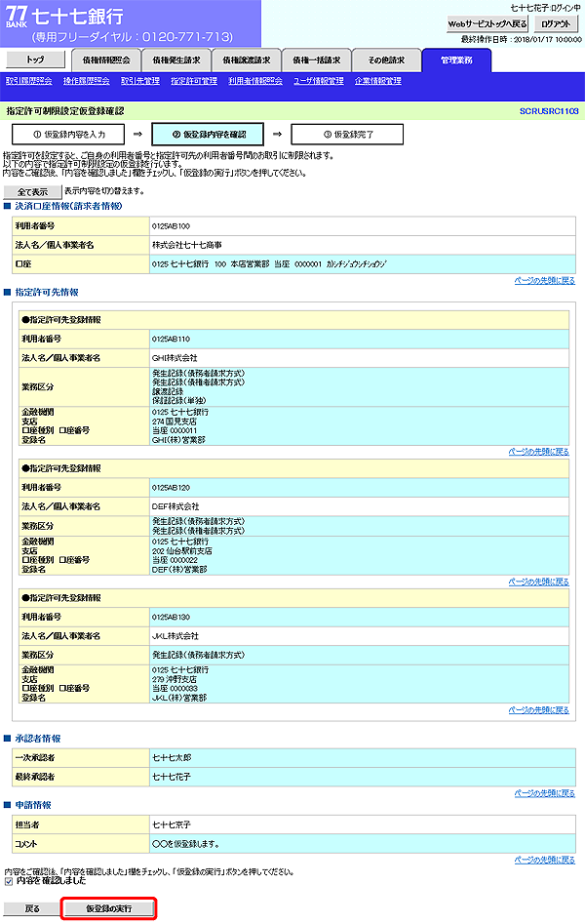Click the ログアウト button

click(557, 23)
